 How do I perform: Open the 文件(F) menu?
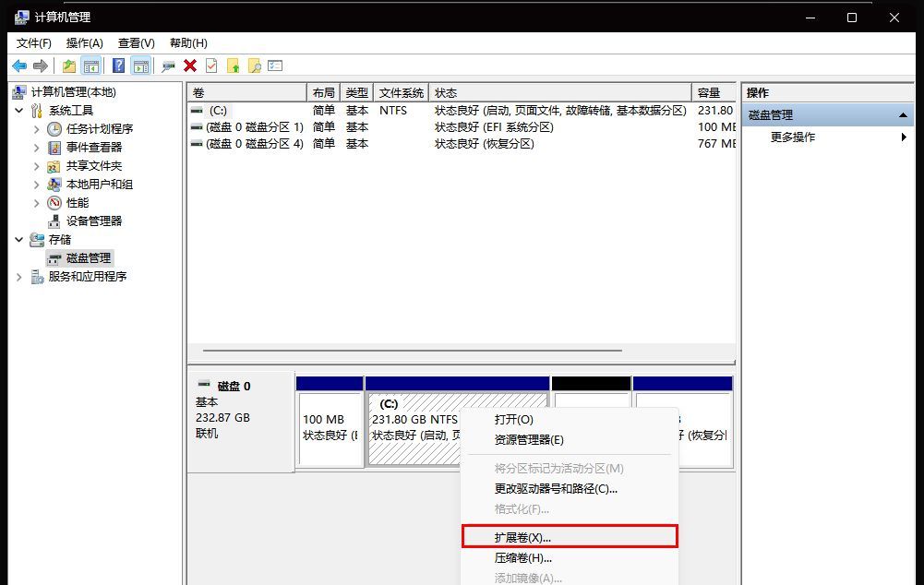(33, 43)
